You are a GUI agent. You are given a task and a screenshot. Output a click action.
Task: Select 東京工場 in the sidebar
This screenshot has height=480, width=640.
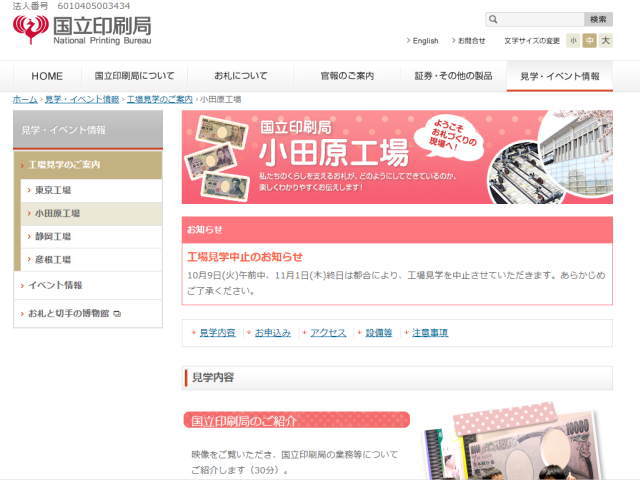91,190
